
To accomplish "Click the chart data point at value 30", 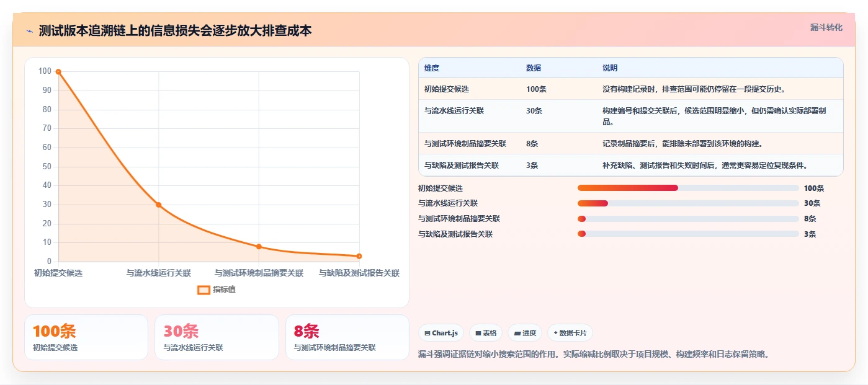I will tap(158, 205).
